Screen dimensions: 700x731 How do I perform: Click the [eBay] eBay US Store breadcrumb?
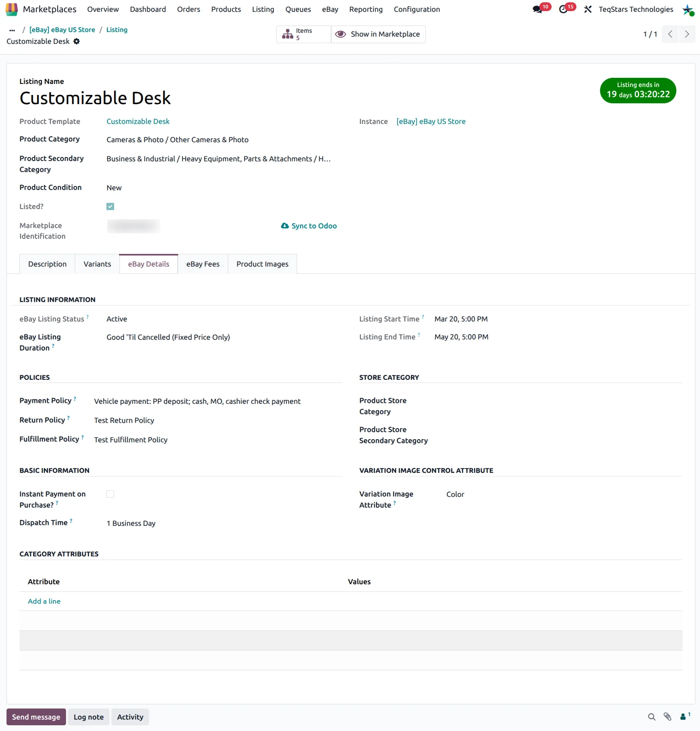(62, 30)
